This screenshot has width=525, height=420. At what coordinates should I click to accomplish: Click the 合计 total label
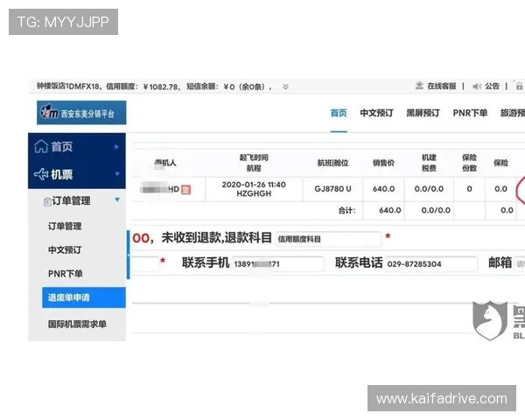tap(346, 211)
